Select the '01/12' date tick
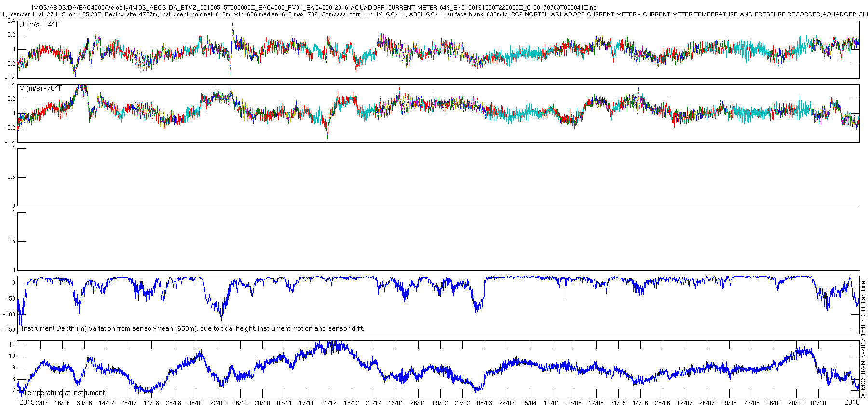 [329, 403]
